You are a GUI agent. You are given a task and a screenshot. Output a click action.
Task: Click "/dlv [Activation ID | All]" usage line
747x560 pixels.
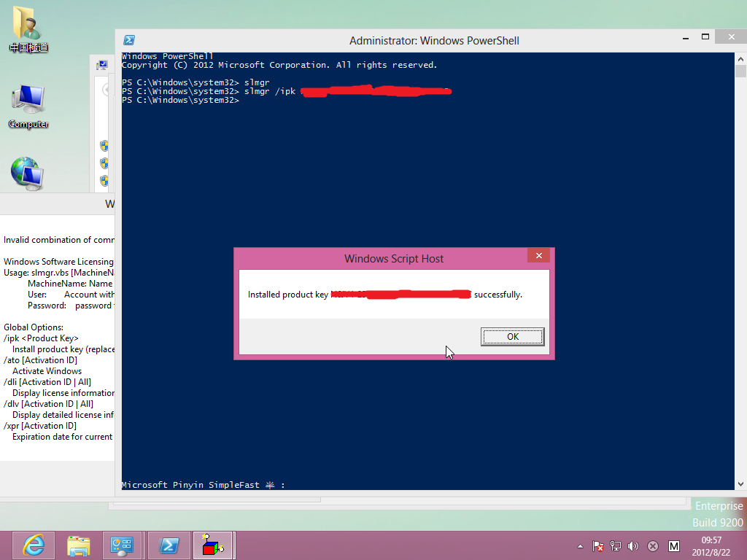(x=48, y=404)
